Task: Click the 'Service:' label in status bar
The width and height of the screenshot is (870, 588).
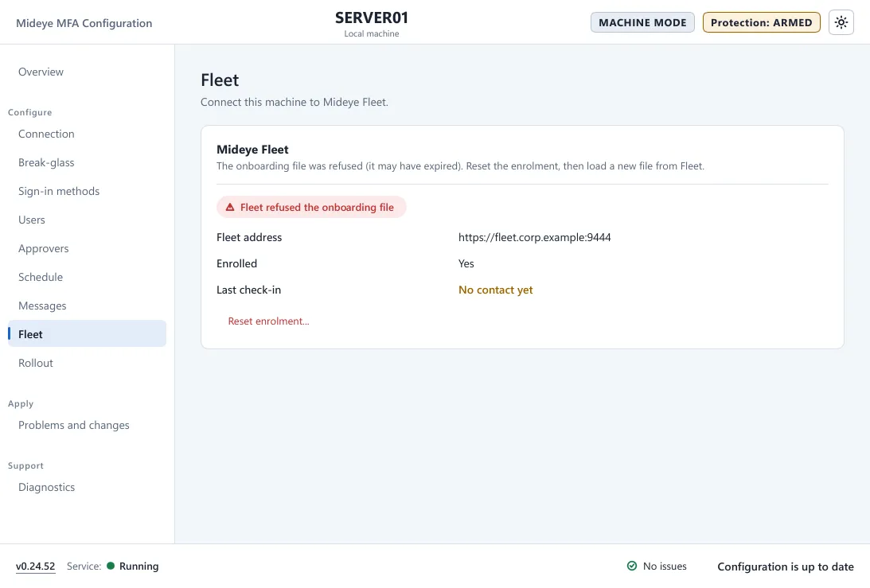Action: coord(84,567)
